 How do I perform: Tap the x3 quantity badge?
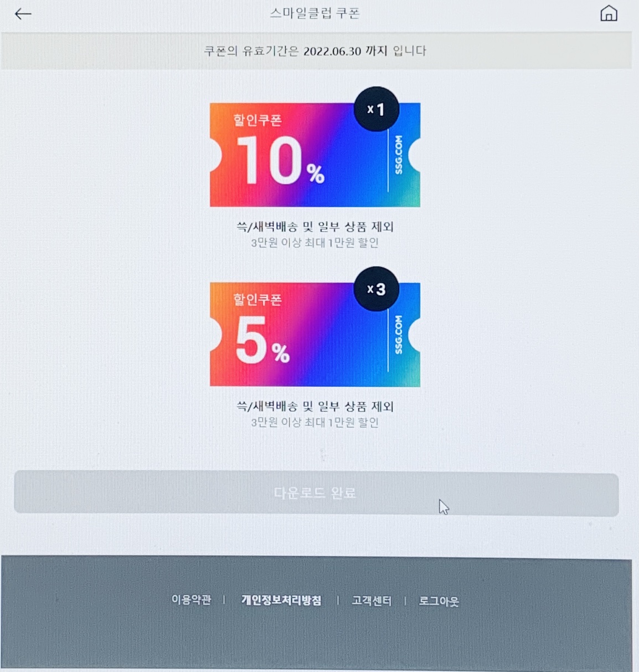pyautogui.click(x=376, y=289)
